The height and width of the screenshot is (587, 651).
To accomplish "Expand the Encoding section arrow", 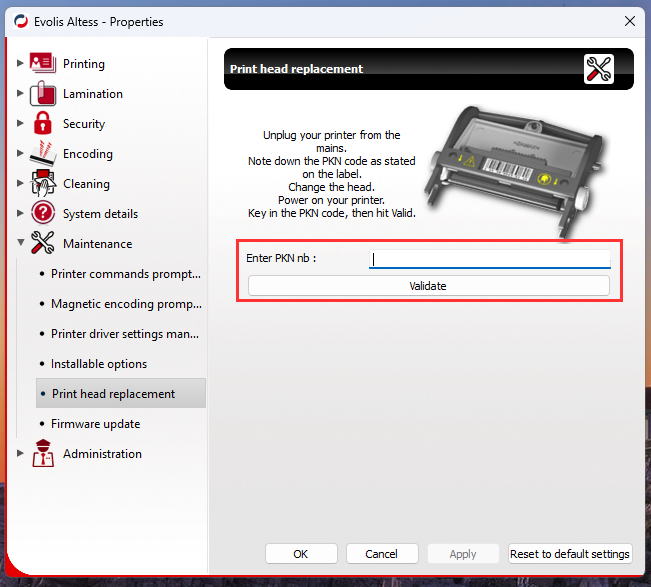I will coord(20,153).
